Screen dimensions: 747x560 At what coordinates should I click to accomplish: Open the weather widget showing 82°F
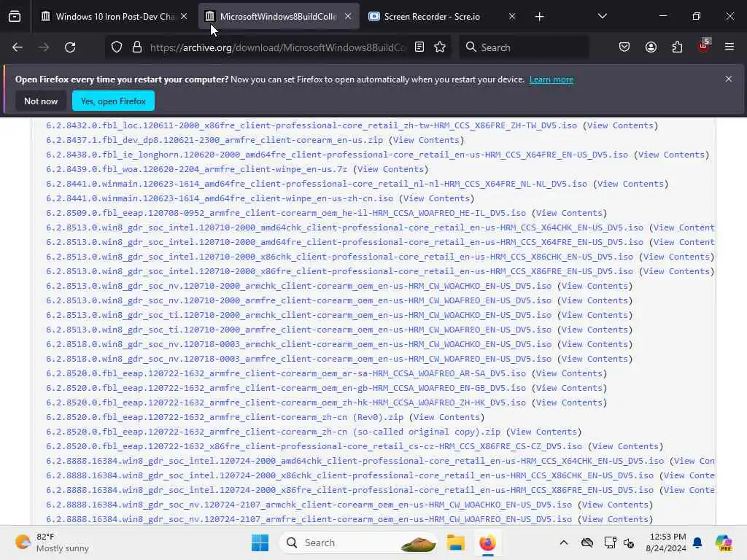[x=52, y=542]
